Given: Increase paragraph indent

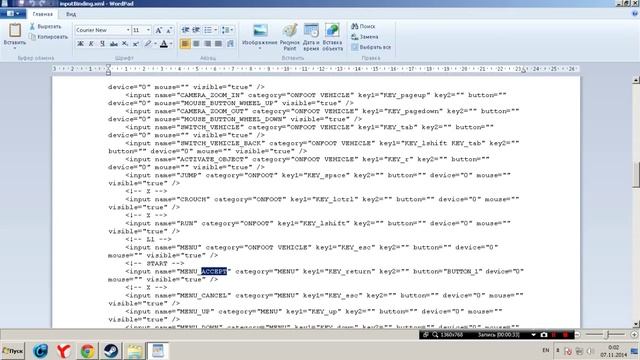Looking at the screenshot, I should point(196,30).
